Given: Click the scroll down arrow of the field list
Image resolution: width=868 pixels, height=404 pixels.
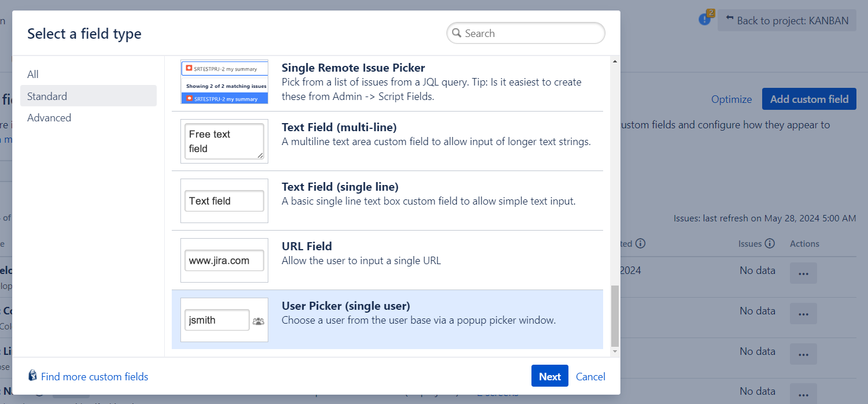Looking at the screenshot, I should tap(615, 351).
